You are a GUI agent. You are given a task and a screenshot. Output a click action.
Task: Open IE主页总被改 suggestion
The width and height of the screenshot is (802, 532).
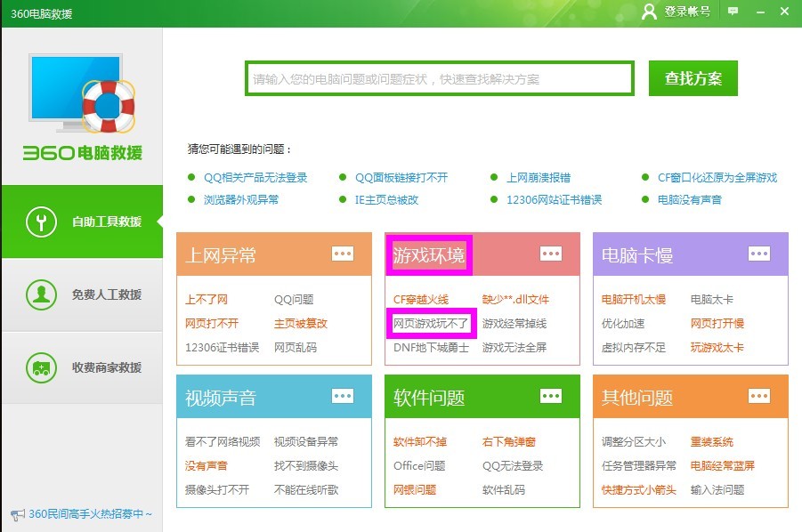click(x=386, y=199)
